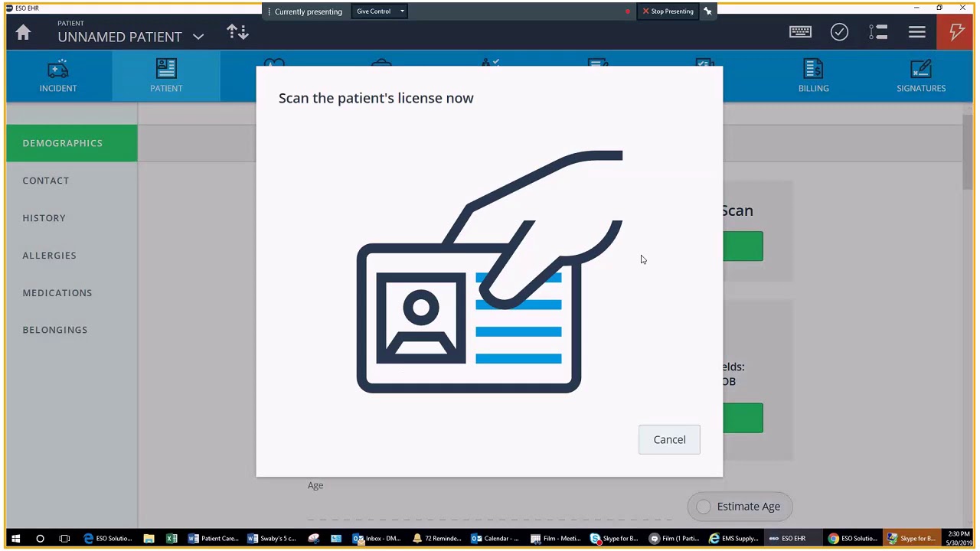Cancel the license scan dialog
The height and width of the screenshot is (551, 980).
coord(669,439)
